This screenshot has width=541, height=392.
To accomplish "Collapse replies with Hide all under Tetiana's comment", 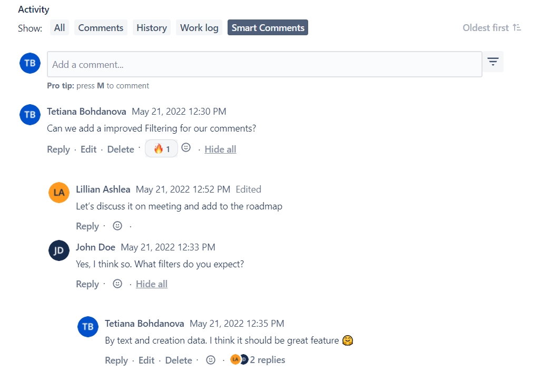I will point(220,149).
